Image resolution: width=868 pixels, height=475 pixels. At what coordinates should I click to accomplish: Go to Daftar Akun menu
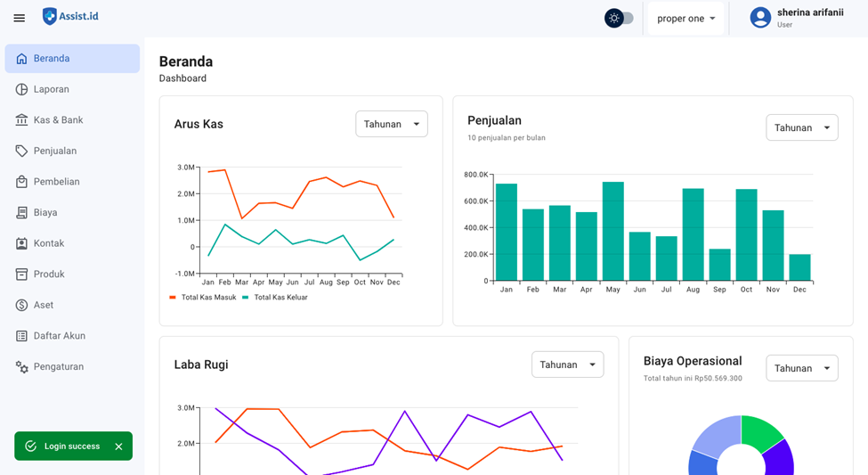click(59, 336)
